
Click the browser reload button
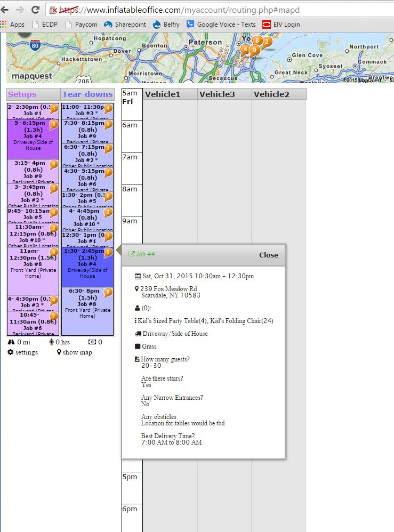coord(36,10)
